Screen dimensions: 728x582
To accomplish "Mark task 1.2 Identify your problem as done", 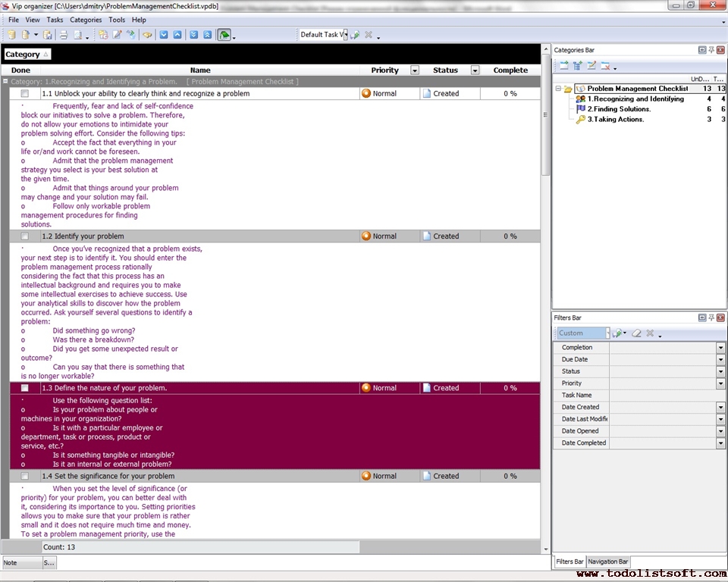I will tap(24, 236).
